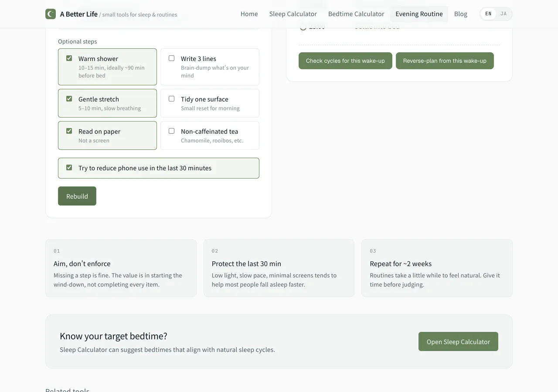Screen dimensions: 558x392
Task: Click the crescent moon logo icon
Action: point(50,14)
